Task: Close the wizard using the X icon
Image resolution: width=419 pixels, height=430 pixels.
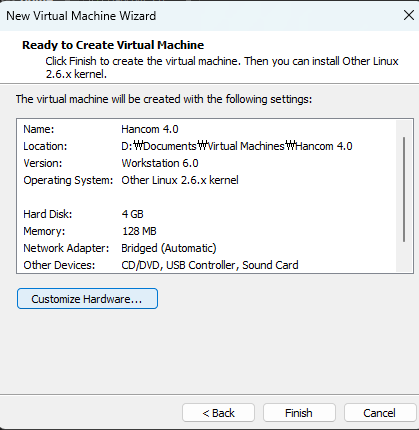Action: pos(409,15)
